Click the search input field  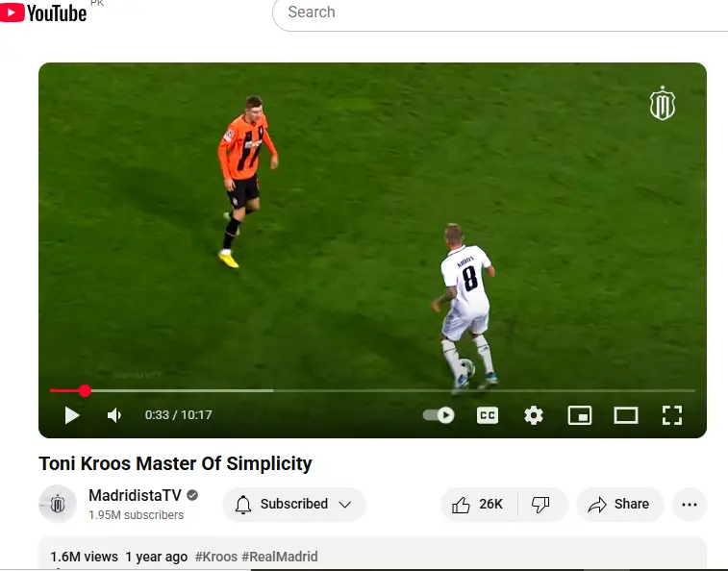[501, 12]
